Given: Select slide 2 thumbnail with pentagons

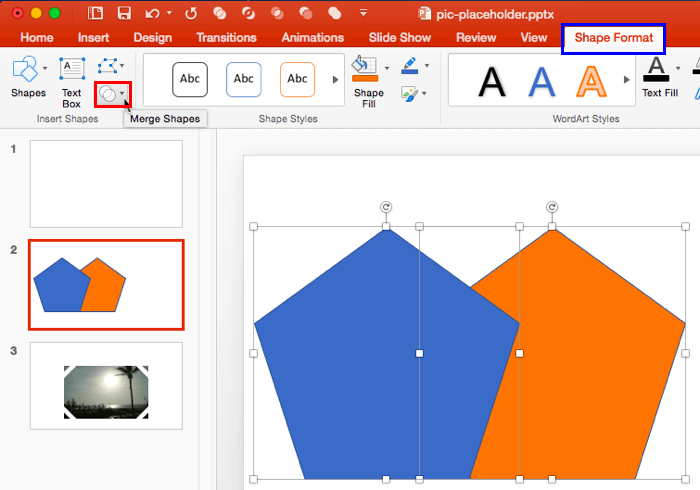Looking at the screenshot, I should tap(106, 285).
